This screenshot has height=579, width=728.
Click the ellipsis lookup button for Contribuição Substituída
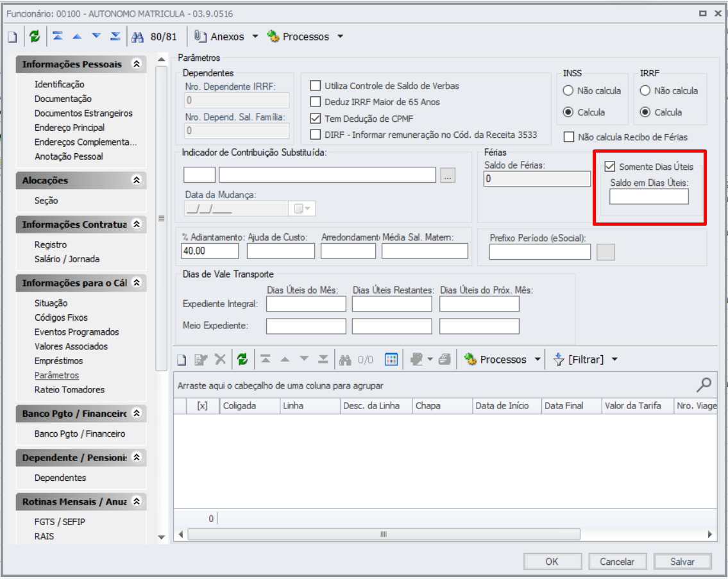(448, 176)
